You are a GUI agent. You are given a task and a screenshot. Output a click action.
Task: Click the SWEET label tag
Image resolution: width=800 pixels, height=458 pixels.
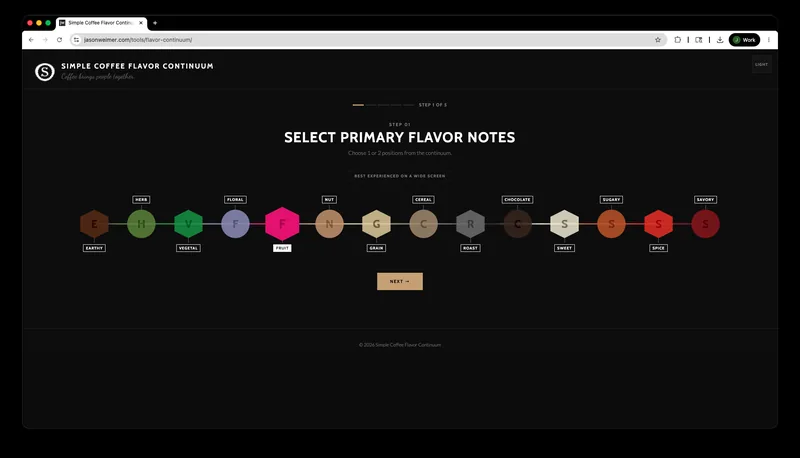(x=564, y=248)
